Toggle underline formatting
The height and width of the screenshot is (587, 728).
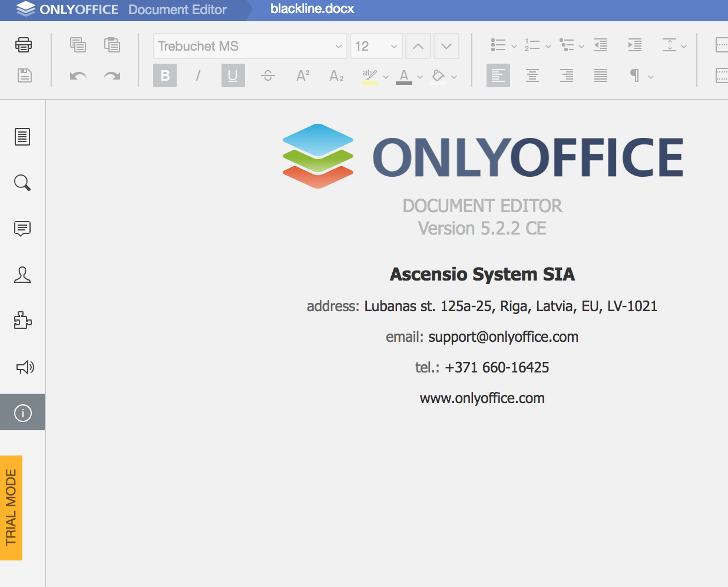(x=233, y=75)
